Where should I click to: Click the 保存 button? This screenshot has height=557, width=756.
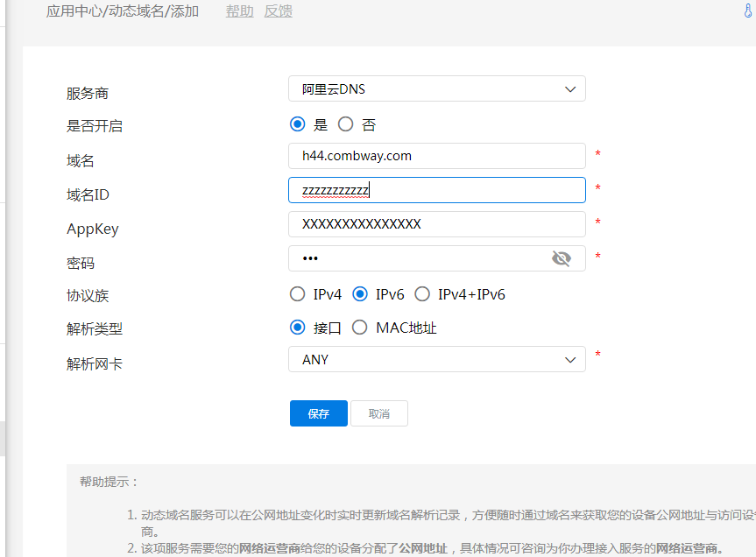[x=319, y=414]
